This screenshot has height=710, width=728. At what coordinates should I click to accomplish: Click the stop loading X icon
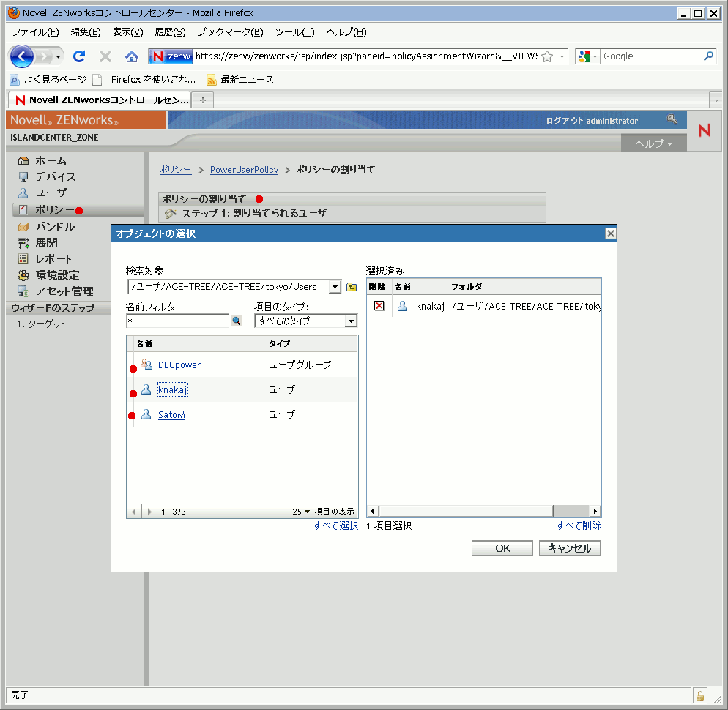coord(105,56)
